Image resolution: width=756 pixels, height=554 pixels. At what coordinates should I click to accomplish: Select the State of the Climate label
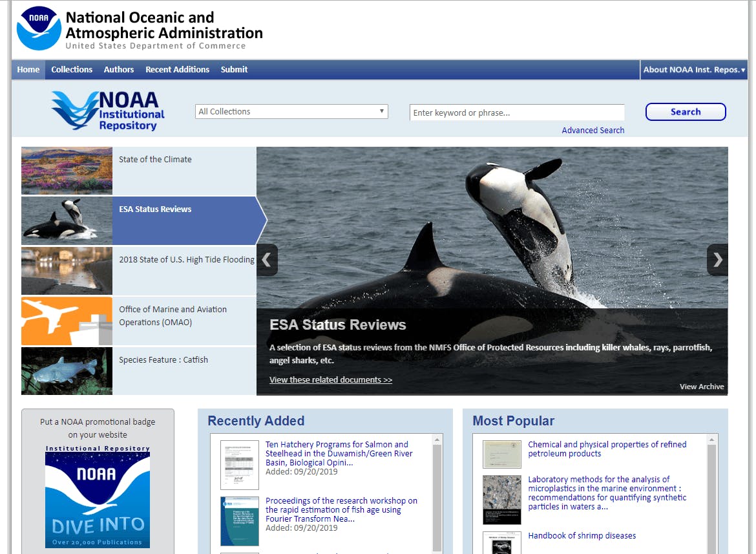coord(155,160)
